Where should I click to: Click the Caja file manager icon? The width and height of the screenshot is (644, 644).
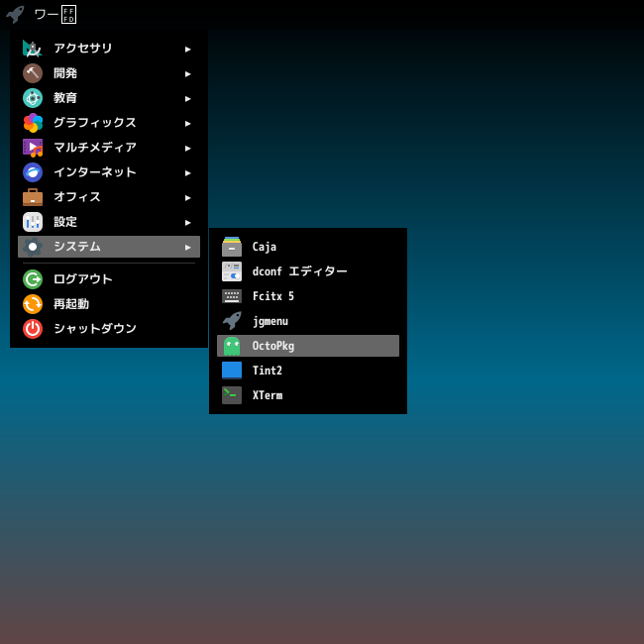click(232, 247)
